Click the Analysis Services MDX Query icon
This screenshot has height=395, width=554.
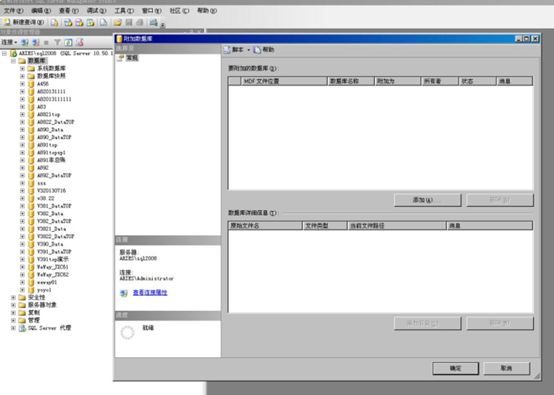[x=68, y=23]
